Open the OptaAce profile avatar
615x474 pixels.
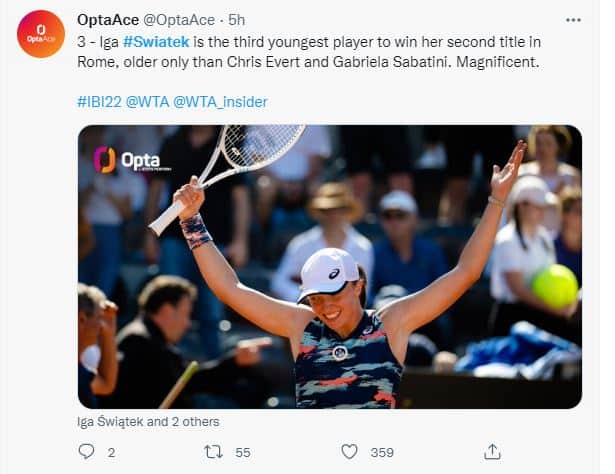[41, 33]
